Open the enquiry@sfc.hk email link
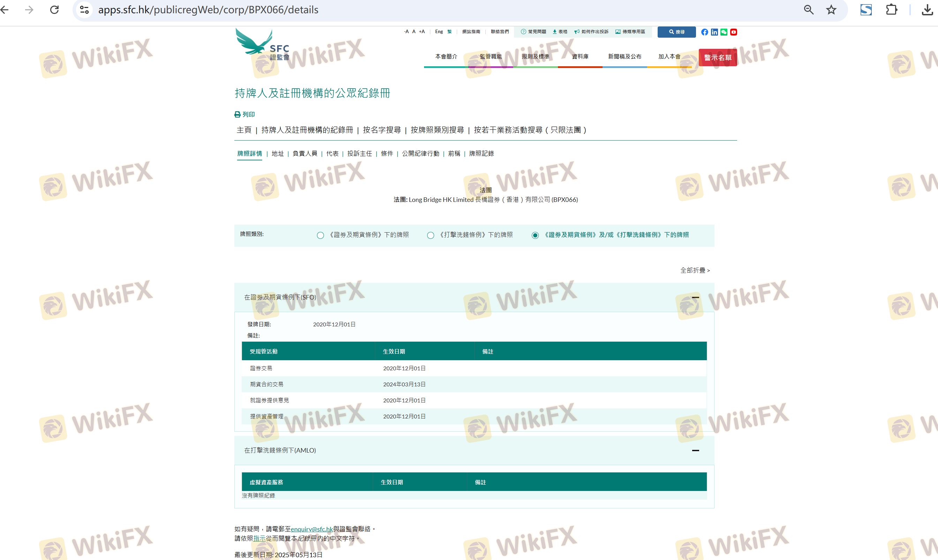938x560 pixels. (311, 529)
